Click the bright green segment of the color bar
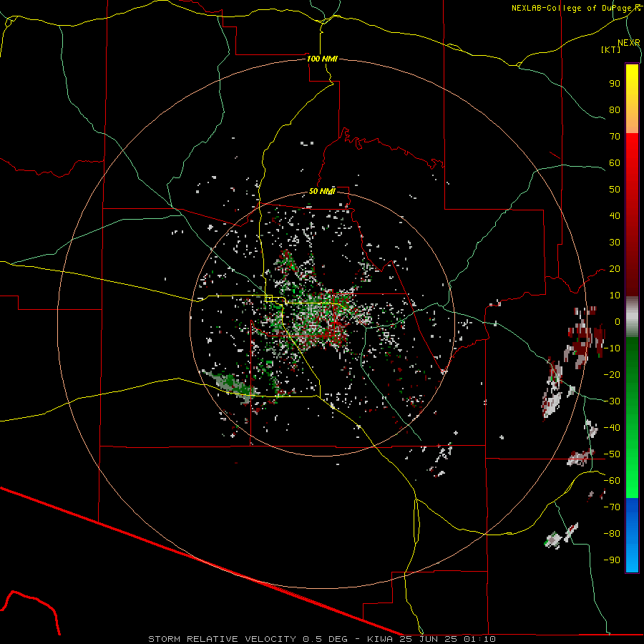The height and width of the screenshot is (644, 644). (x=632, y=472)
